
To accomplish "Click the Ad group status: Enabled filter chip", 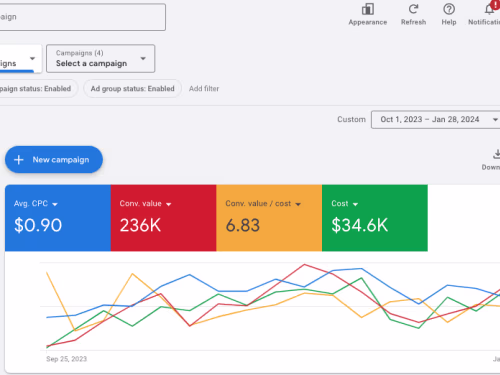I will click(132, 89).
